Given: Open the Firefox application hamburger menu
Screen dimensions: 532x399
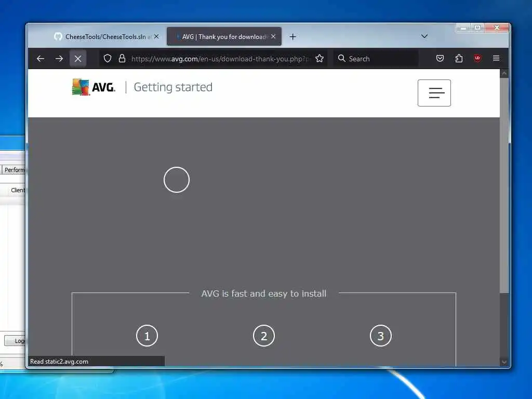Looking at the screenshot, I should click(496, 59).
